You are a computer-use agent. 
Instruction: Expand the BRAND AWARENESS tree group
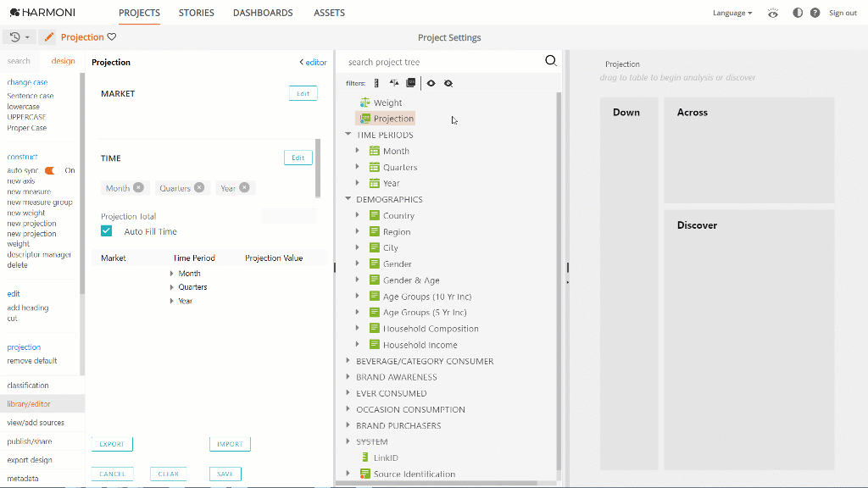pyautogui.click(x=348, y=377)
